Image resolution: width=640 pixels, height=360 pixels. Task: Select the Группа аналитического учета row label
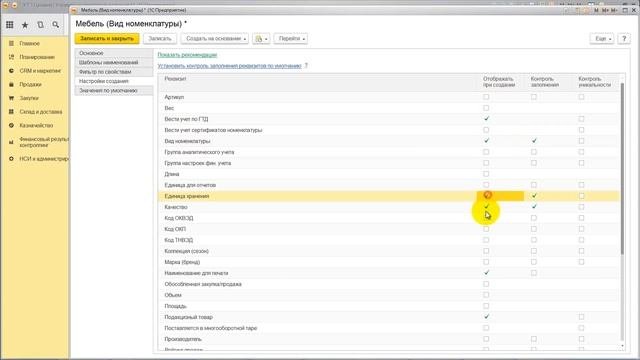click(199, 152)
